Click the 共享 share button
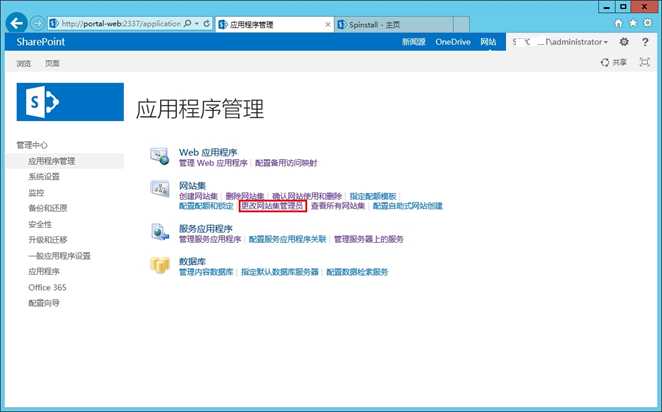The height and width of the screenshot is (412, 662). click(614, 62)
